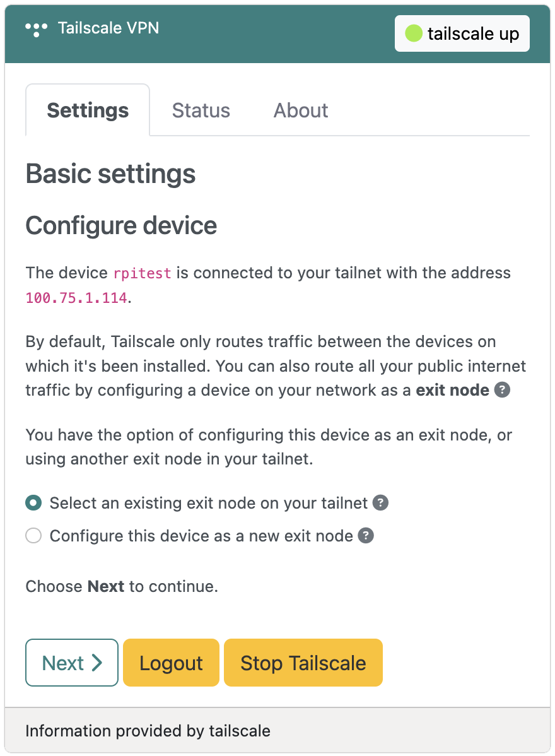The image size is (555, 756).
Task: Open the exit node help icon
Action: click(502, 390)
